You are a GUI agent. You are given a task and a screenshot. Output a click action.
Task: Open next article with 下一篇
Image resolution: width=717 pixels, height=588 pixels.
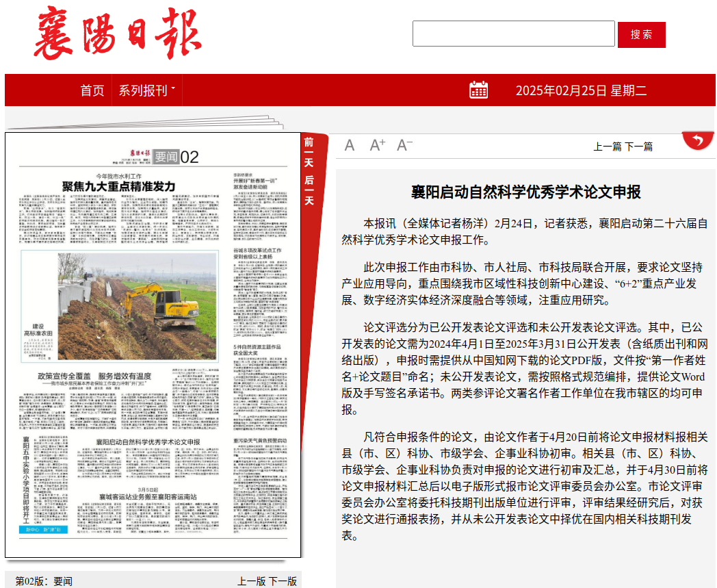click(x=638, y=146)
